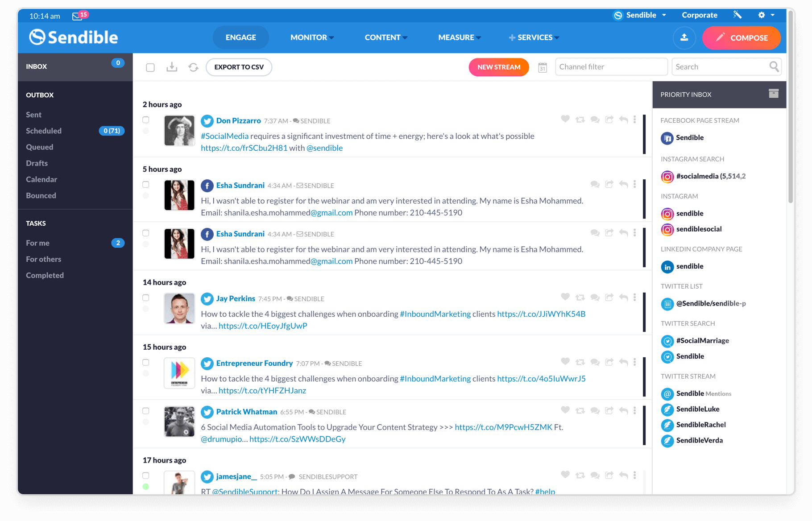Retweet Jay Perkins' post
The height and width of the screenshot is (521, 812).
[580, 297]
